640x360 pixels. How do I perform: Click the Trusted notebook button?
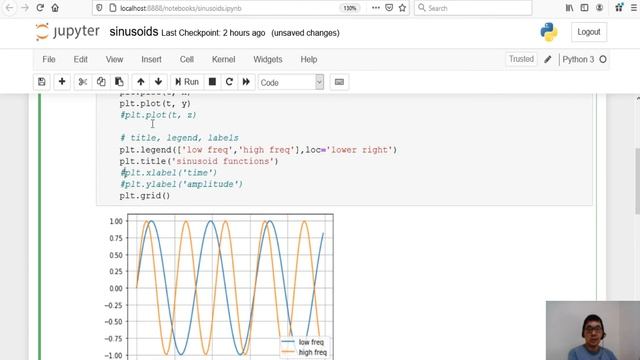[x=521, y=59]
